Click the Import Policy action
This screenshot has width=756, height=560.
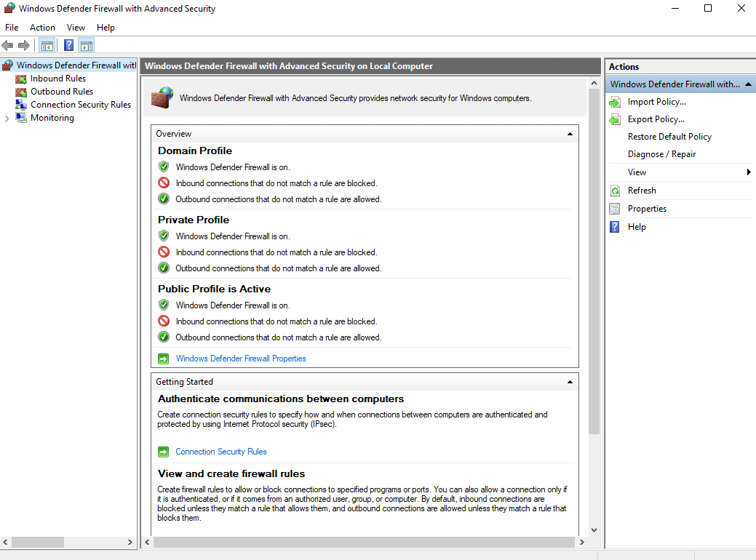coord(657,101)
